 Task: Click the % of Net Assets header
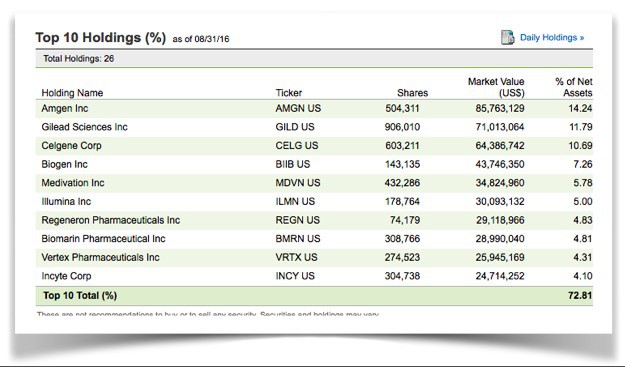click(x=574, y=87)
